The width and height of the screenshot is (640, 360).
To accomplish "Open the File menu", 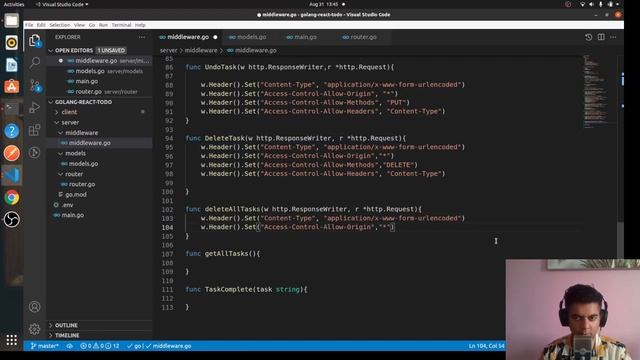I will pyautogui.click(x=29, y=25).
